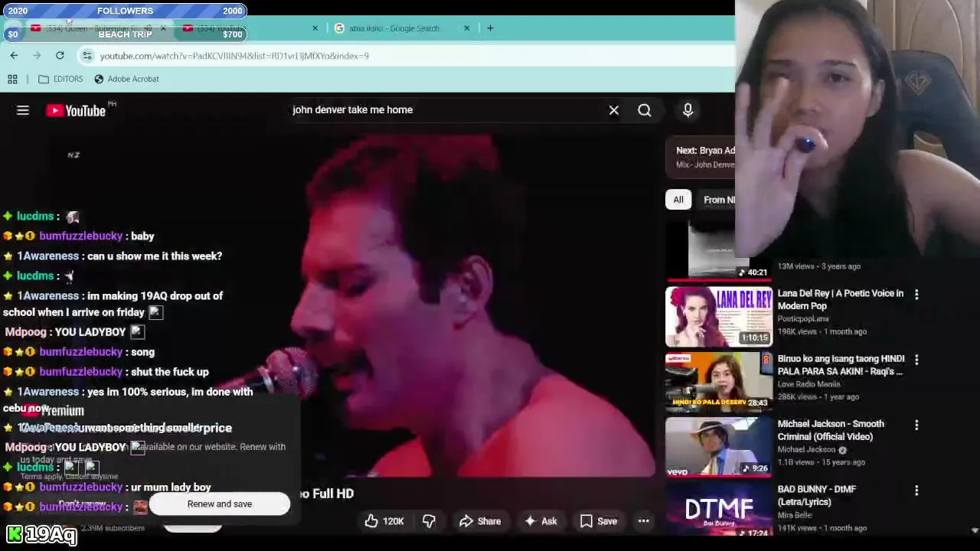Like the video showing 120K likes
The width and height of the screenshot is (980, 551).
point(384,521)
